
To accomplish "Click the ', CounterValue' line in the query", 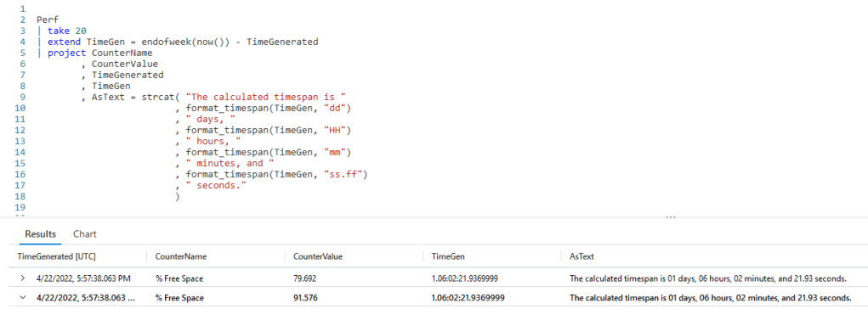I will [120, 64].
